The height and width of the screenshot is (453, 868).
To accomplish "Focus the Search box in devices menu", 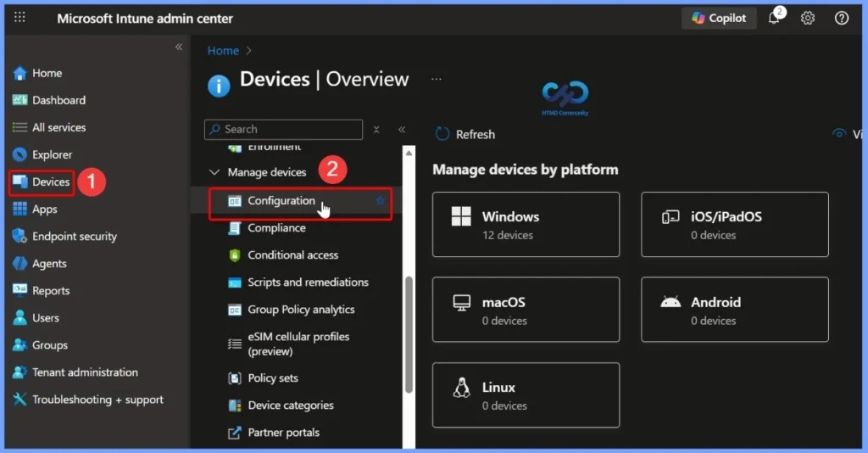I will coord(283,129).
